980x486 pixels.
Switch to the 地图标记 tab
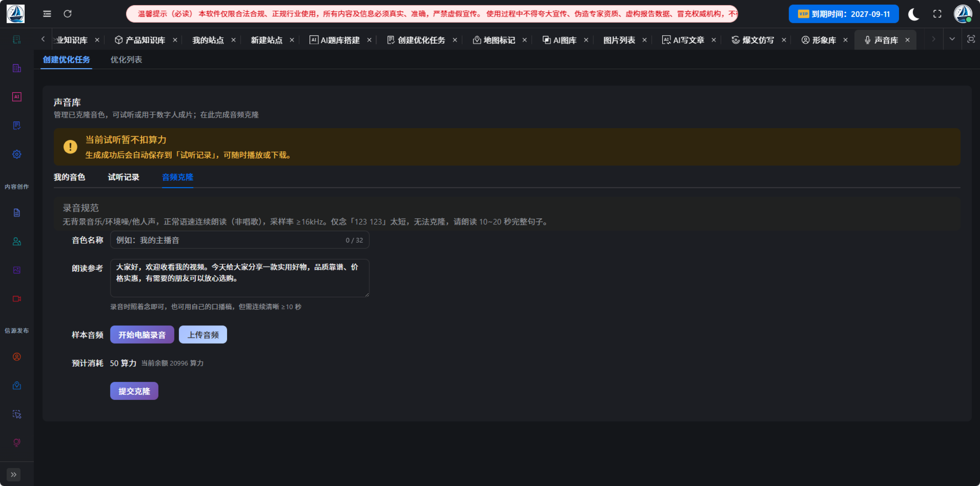pyautogui.click(x=494, y=40)
